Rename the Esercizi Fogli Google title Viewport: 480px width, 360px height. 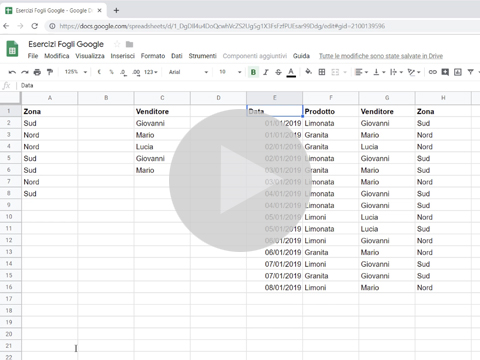click(66, 44)
